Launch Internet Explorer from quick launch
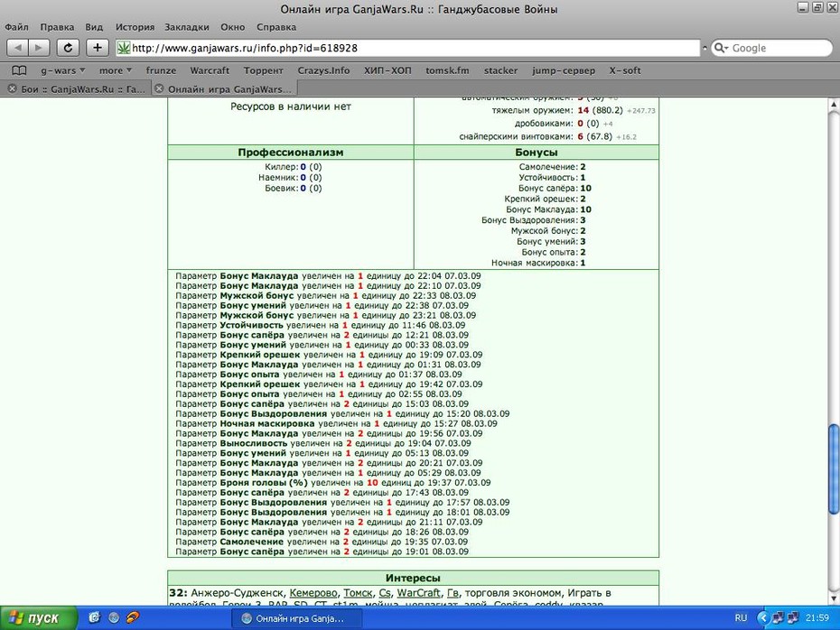Viewport: 840px width, 630px height. point(94,617)
